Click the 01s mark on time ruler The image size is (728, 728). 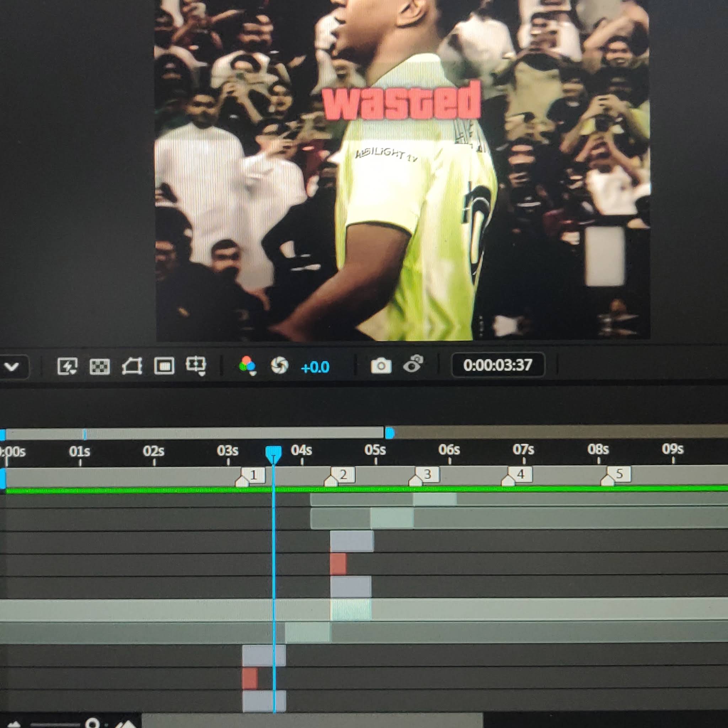pyautogui.click(x=80, y=451)
